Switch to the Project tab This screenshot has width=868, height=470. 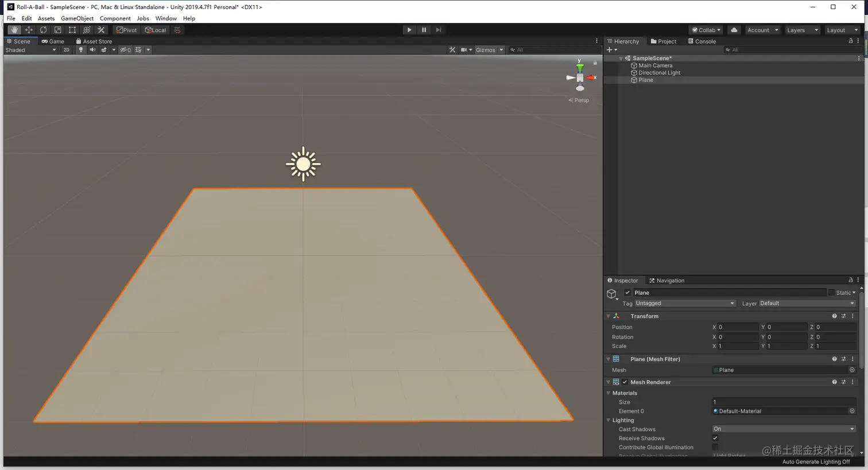(x=664, y=41)
